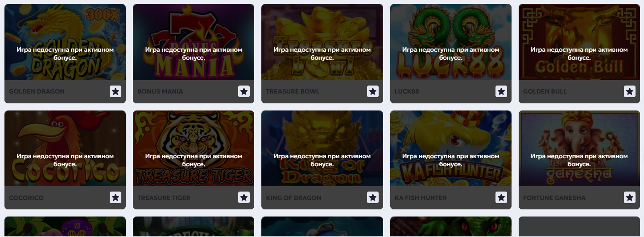Click the Treasure Tiger title label

[x=164, y=198]
